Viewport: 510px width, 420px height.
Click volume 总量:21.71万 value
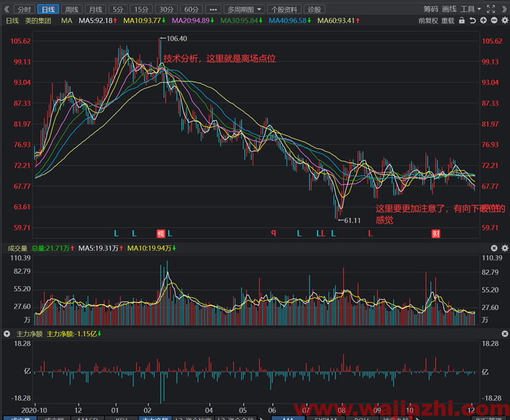coord(53,248)
